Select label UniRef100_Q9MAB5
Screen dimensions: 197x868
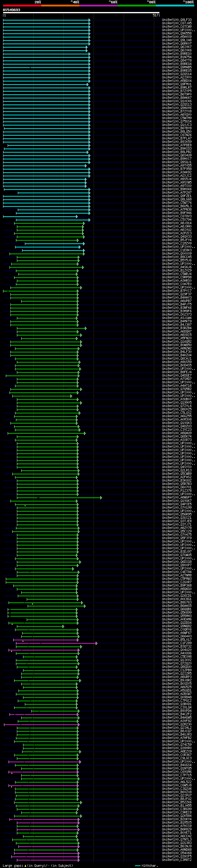pos(177,67)
